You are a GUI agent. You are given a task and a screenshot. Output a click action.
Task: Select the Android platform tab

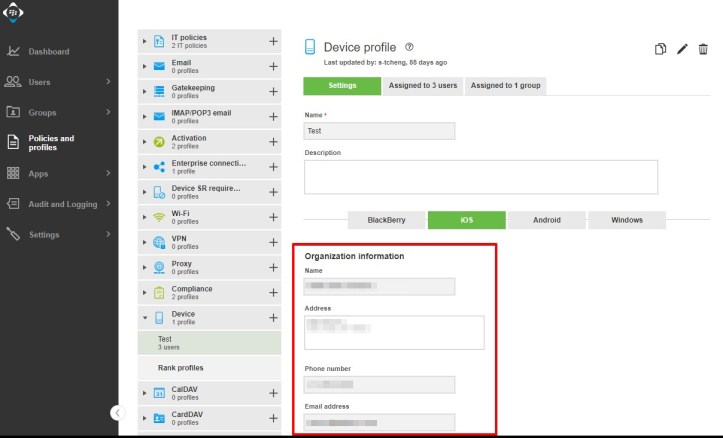pyautogui.click(x=546, y=220)
